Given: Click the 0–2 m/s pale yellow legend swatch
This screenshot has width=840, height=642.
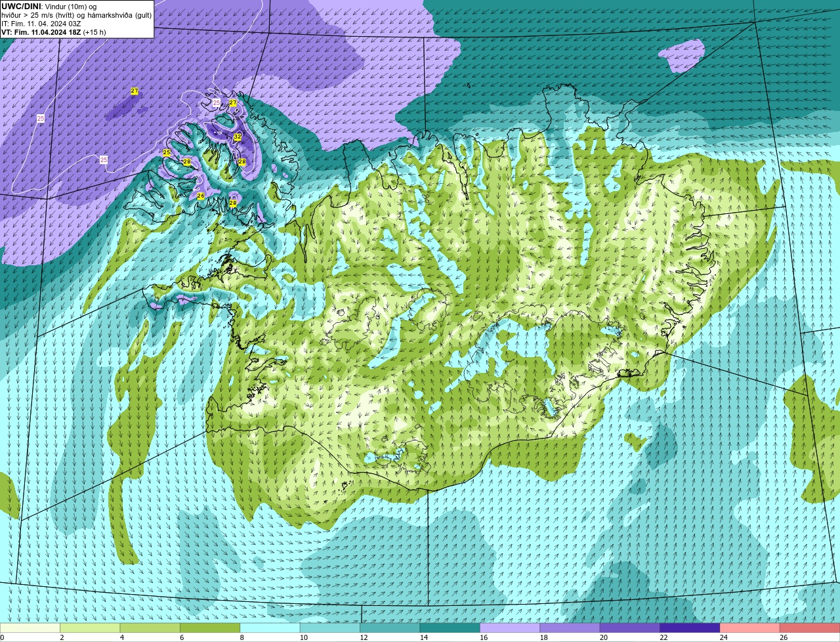Looking at the screenshot, I should point(30,628).
